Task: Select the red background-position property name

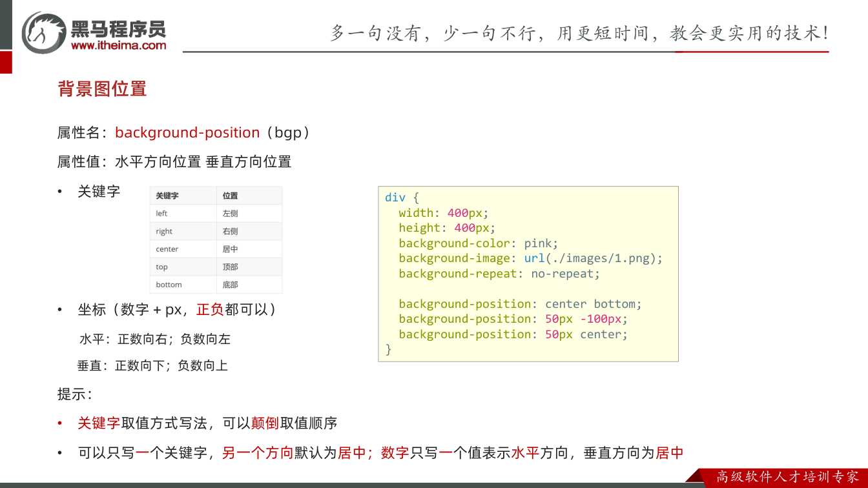Action: point(187,132)
